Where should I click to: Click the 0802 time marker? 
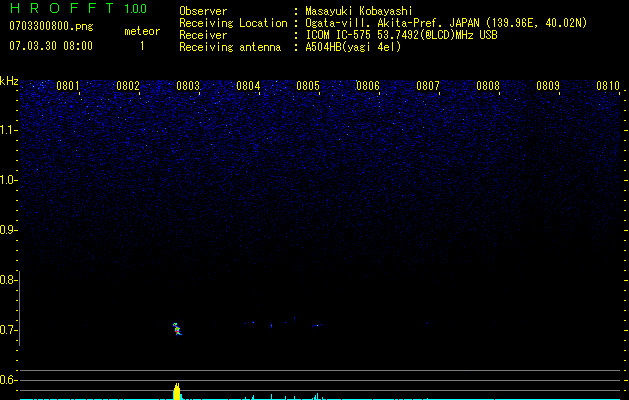[x=128, y=86]
